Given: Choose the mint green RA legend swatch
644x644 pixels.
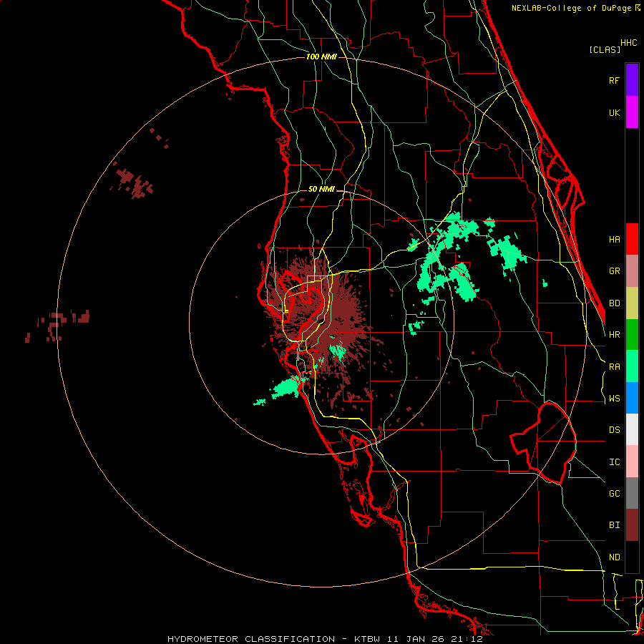Looking at the screenshot, I should pos(632,366).
